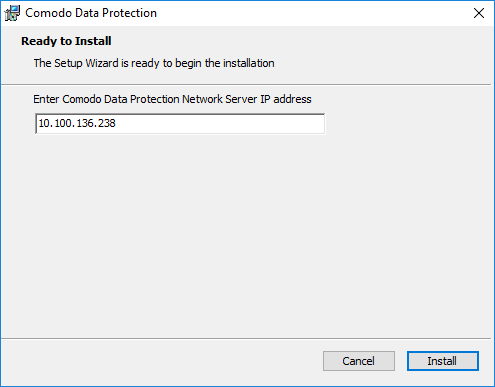495x387 pixels.
Task: Select the 'Setup Wizard is ready' subtitle text
Action: (x=154, y=63)
